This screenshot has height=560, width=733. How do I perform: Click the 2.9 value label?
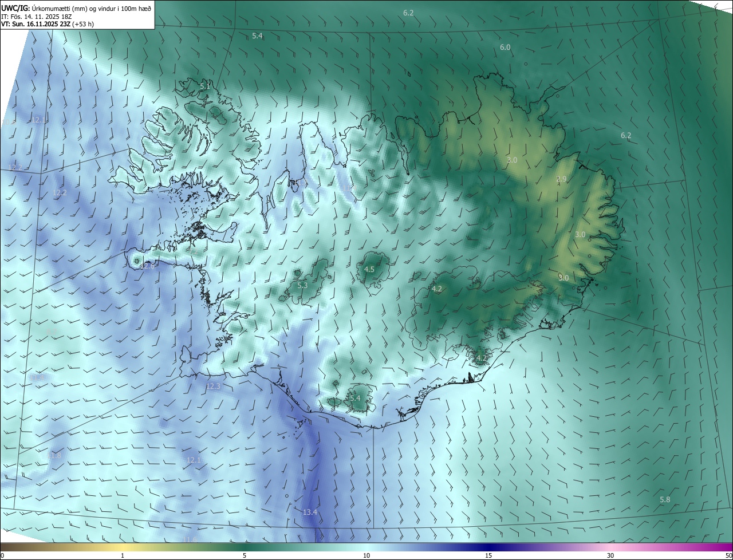561,179
